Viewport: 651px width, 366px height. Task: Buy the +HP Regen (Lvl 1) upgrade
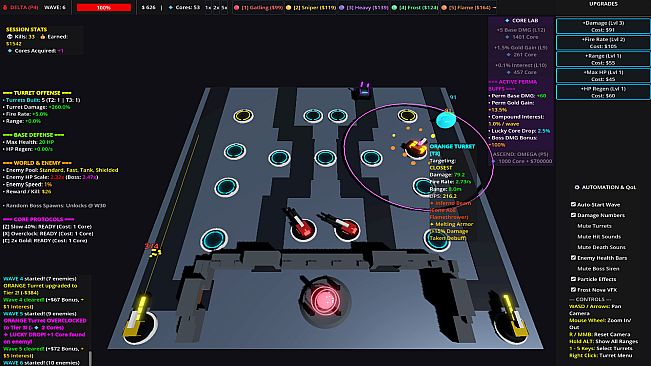click(x=603, y=92)
